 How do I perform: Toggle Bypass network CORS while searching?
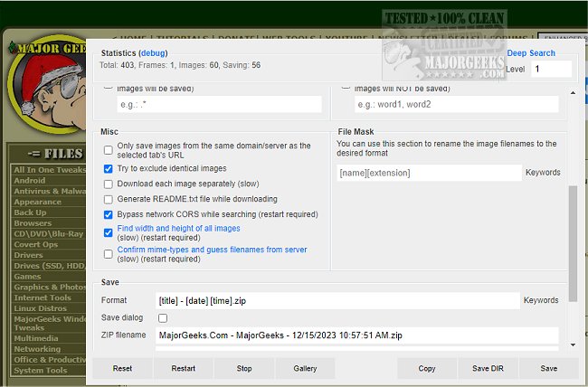point(109,214)
